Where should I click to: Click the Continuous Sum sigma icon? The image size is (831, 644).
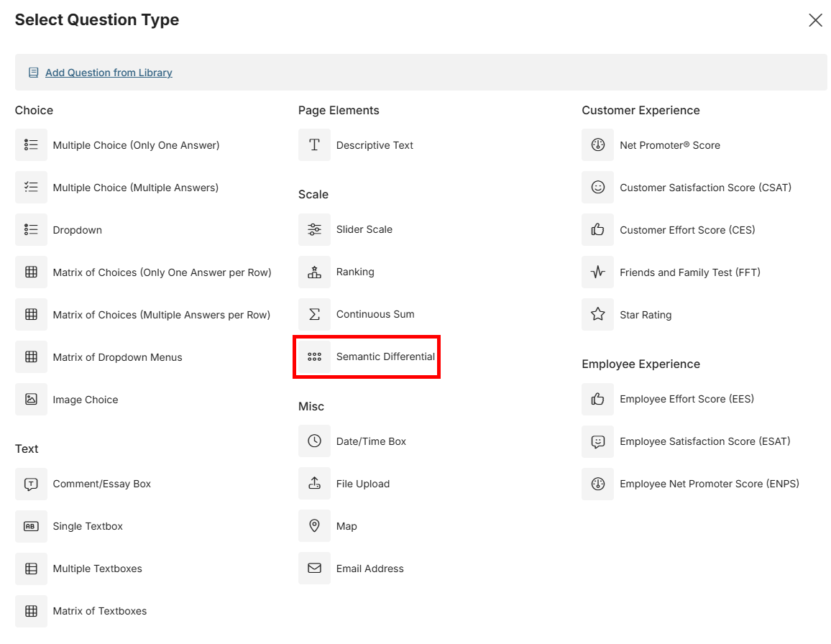coord(314,314)
